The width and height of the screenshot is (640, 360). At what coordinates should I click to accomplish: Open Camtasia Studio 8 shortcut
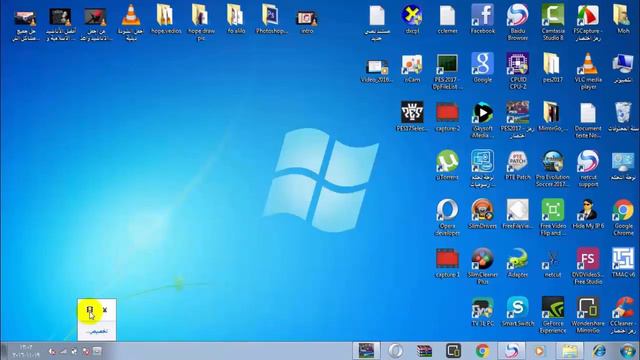coord(553,22)
